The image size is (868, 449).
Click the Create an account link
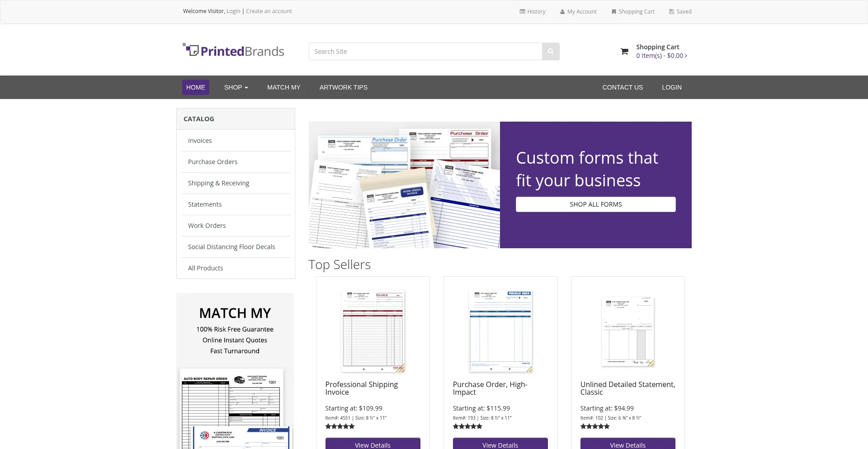pos(269,11)
